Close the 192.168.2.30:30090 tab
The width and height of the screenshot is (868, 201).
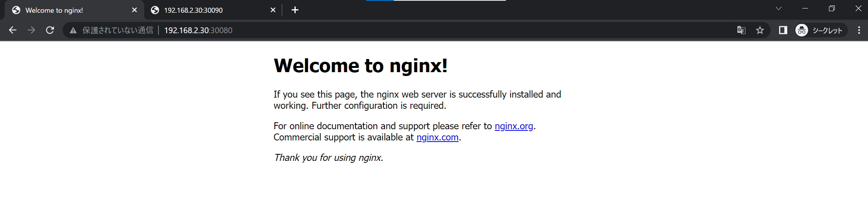[x=273, y=10]
